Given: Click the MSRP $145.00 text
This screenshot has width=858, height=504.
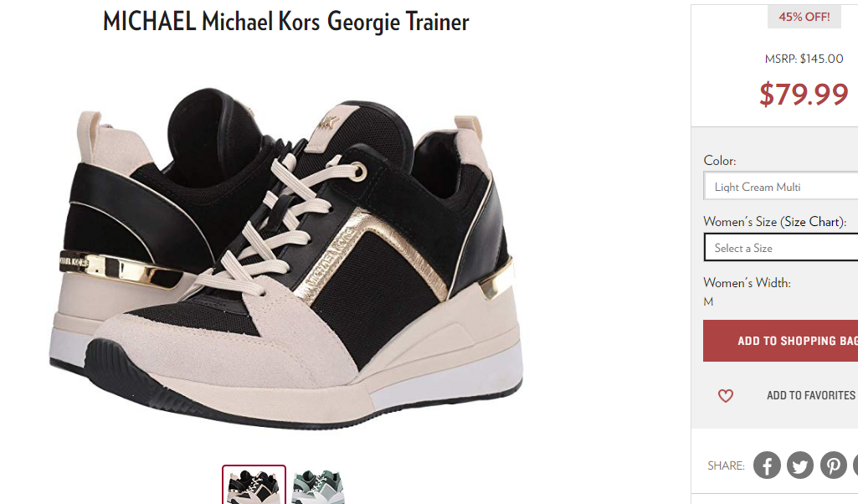Looking at the screenshot, I should [x=804, y=59].
